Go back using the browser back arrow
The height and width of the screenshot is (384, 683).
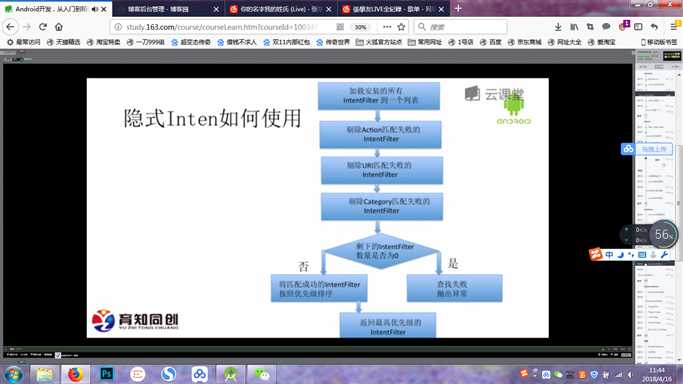(x=10, y=27)
